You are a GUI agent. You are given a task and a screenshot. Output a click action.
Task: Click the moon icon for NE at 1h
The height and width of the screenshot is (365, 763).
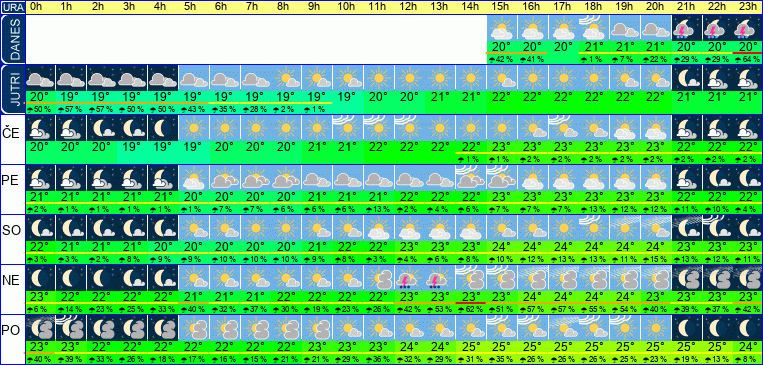click(71, 278)
